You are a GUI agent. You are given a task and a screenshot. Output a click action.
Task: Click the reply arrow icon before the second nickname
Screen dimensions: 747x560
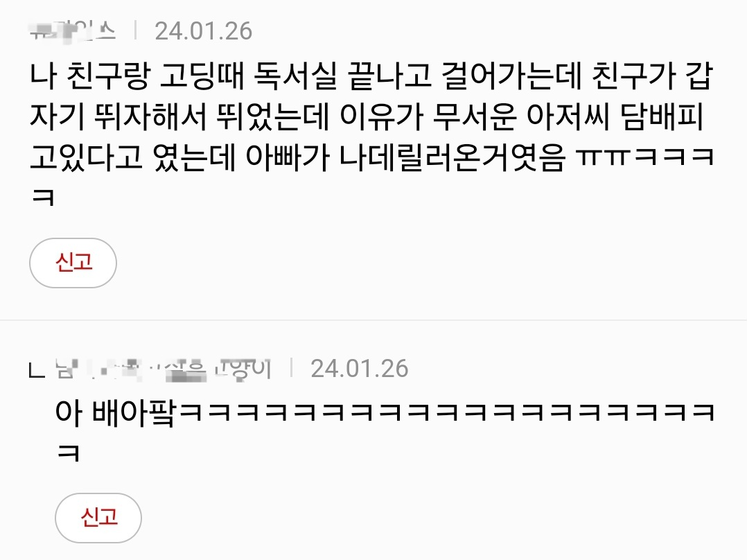tap(37, 370)
